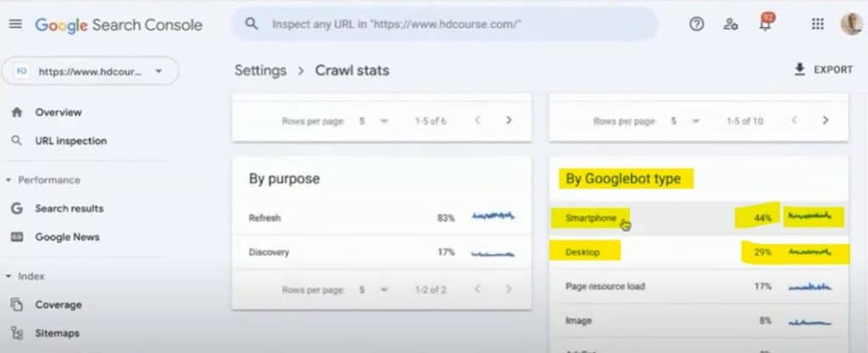
Task: Open rows per page dropdown in By purpose
Action: tap(373, 289)
